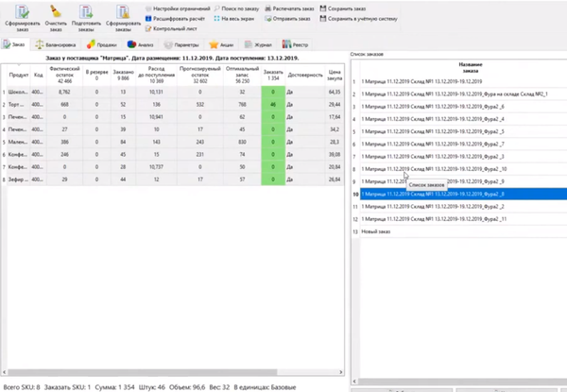Screen dimensions: 567x392
Task: Click Распечатать заказ
Action: (x=289, y=9)
